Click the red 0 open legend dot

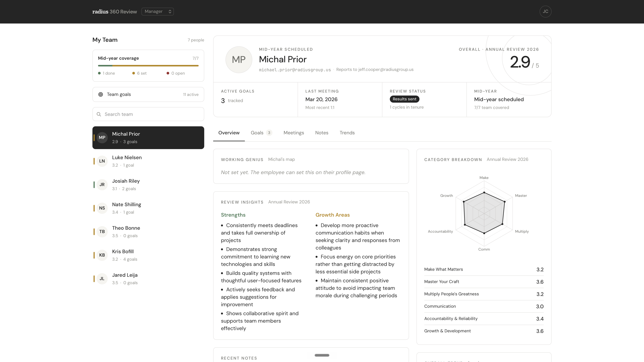pyautogui.click(x=168, y=73)
